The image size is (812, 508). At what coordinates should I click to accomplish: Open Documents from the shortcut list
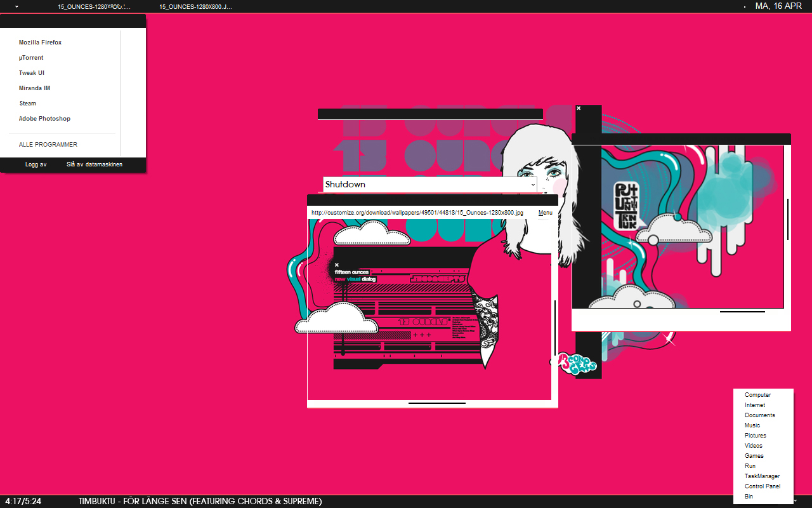coord(760,415)
